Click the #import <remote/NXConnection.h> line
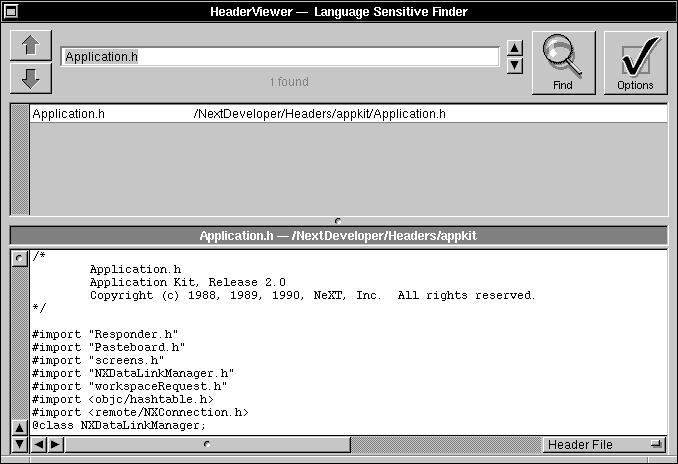The height and width of the screenshot is (464, 678). pos(141,412)
